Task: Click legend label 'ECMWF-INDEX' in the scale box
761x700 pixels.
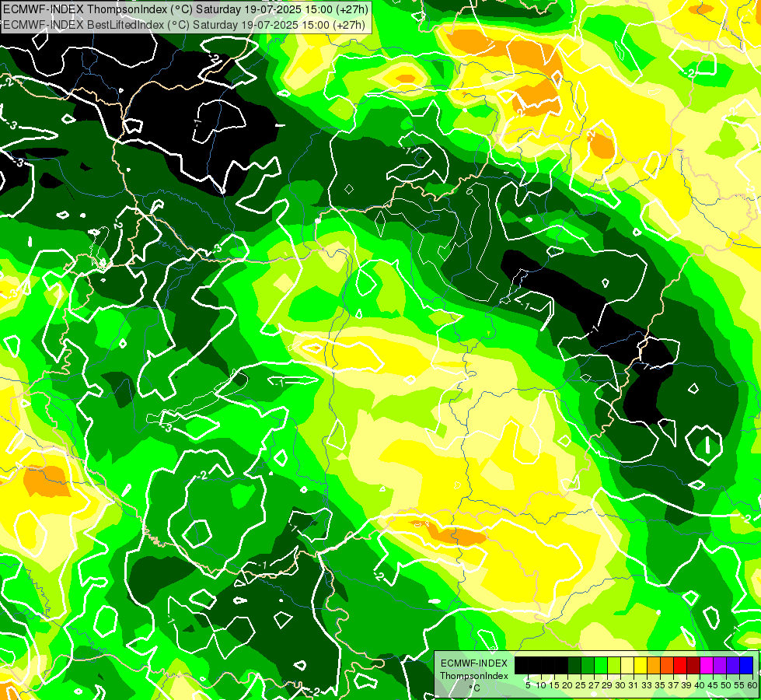Action: click(x=474, y=663)
